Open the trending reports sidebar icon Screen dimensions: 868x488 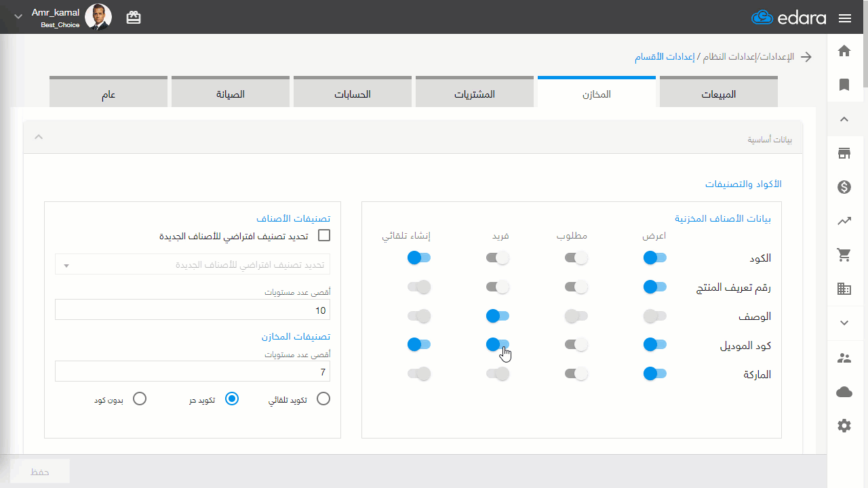coord(844,221)
